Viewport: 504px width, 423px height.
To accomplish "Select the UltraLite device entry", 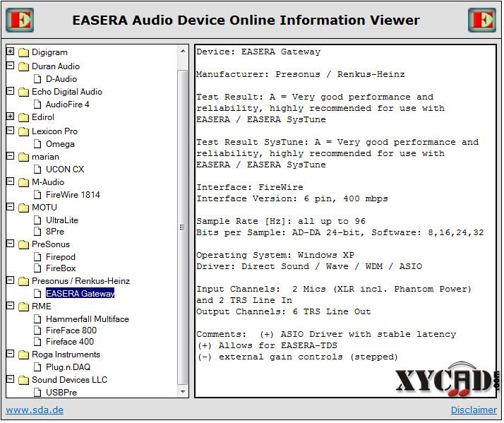I will pyautogui.click(x=62, y=220).
